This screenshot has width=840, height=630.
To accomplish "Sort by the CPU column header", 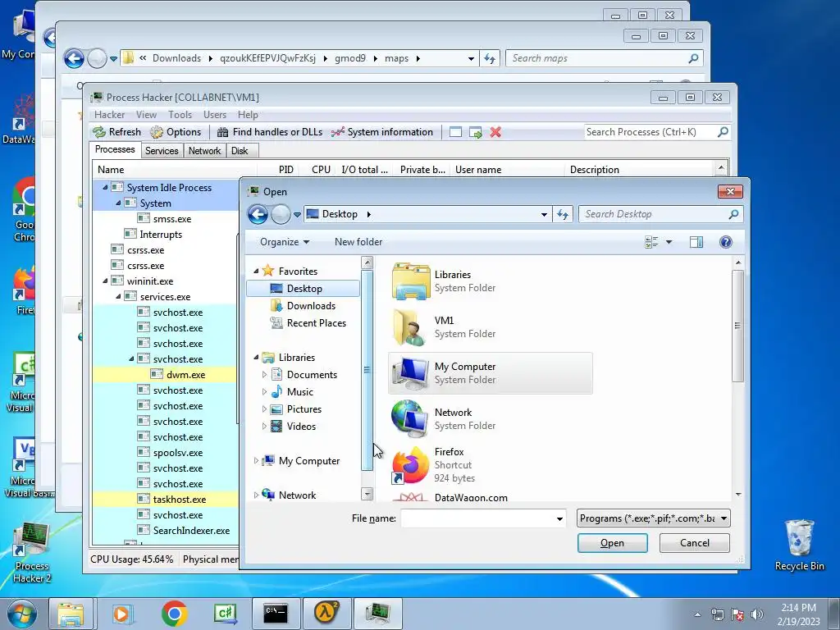I will [x=321, y=169].
